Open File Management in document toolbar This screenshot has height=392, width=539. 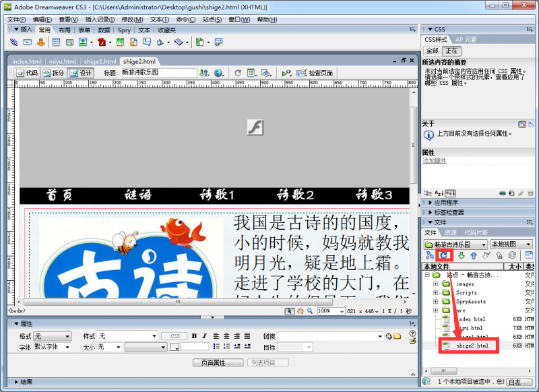coord(204,73)
